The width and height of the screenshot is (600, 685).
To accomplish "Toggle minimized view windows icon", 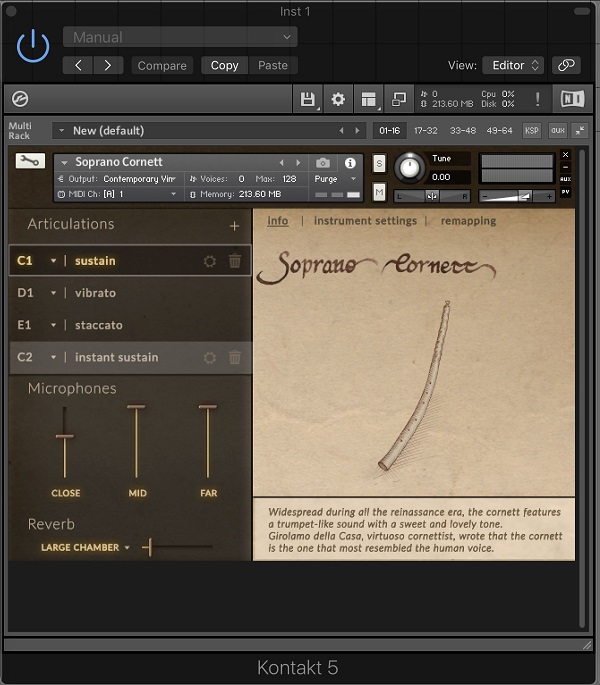I will coord(399,99).
